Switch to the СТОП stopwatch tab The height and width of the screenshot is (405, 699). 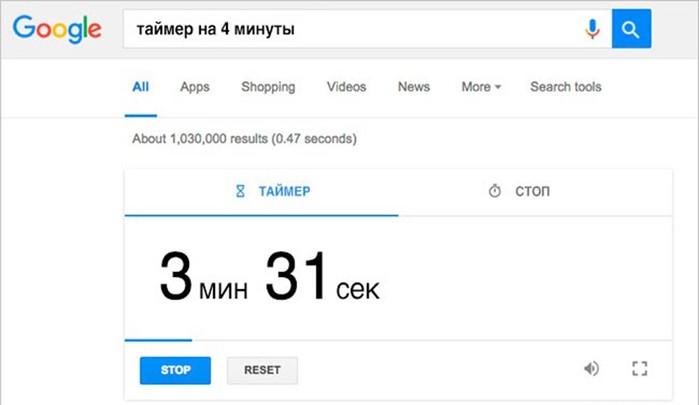(535, 192)
